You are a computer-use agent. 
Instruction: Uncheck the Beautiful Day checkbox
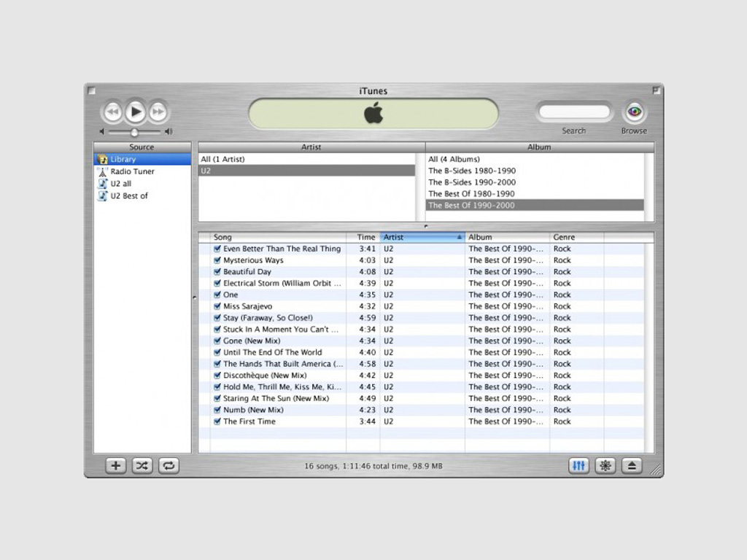217,271
